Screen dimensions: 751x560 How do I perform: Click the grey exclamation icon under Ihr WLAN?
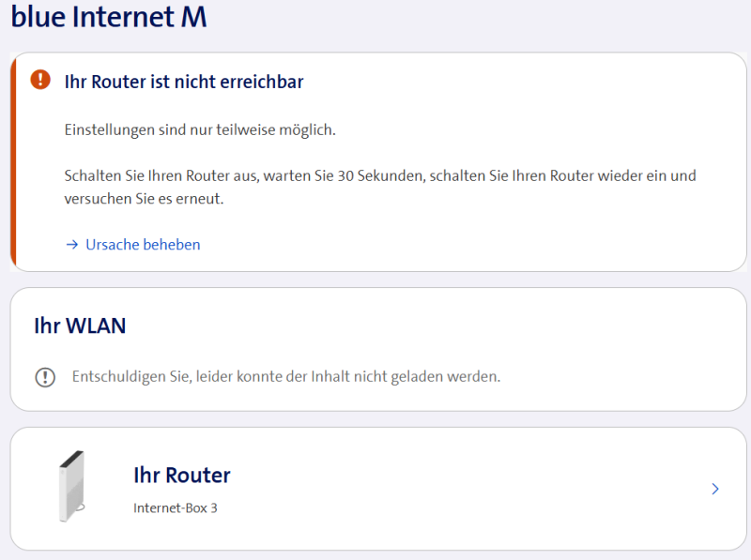pos(45,377)
